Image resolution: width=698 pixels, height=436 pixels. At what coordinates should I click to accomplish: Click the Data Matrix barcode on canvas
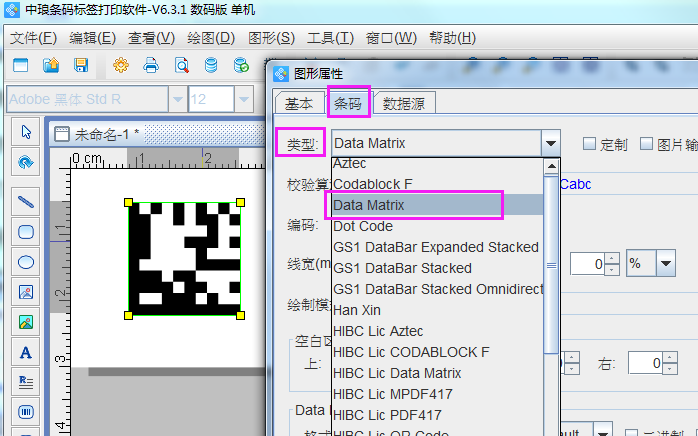pos(184,259)
